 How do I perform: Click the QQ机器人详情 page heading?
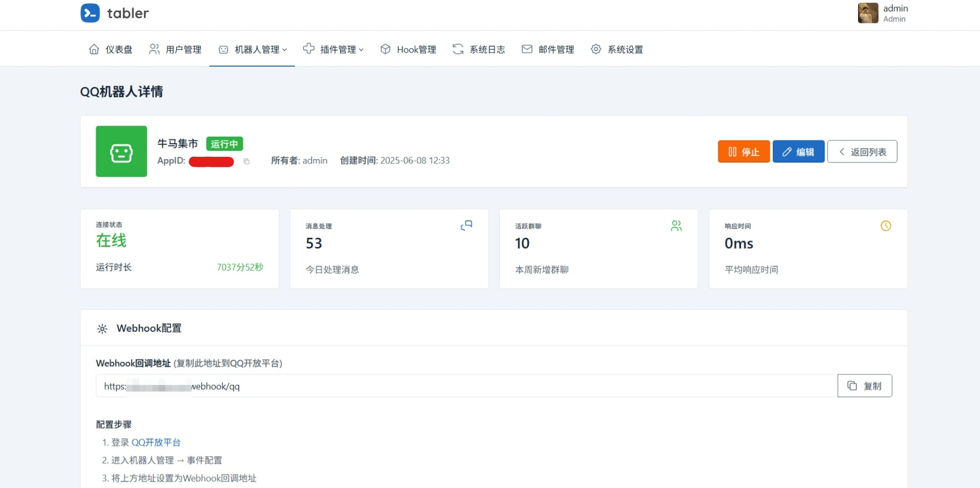point(121,92)
